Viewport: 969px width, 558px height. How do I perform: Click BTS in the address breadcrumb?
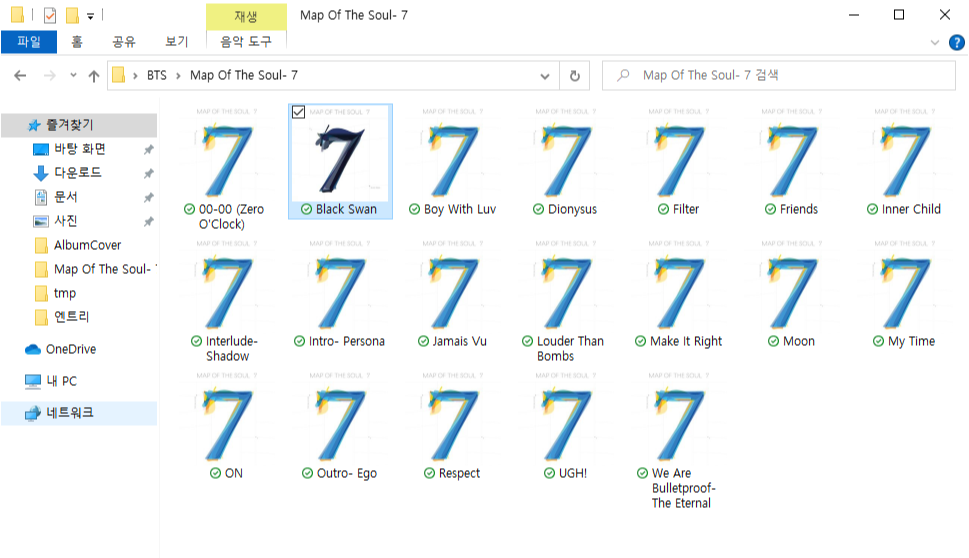click(157, 75)
